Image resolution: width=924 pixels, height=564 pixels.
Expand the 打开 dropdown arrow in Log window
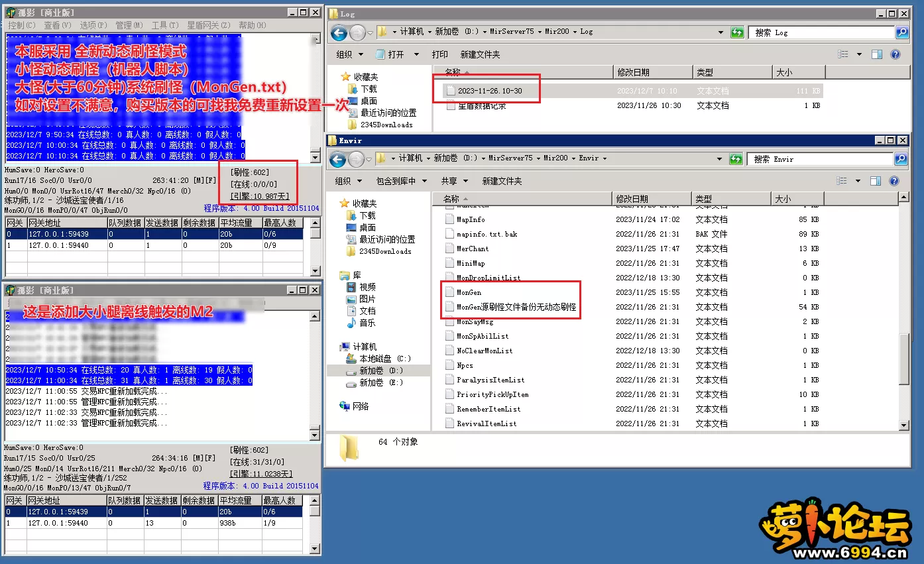pos(416,54)
